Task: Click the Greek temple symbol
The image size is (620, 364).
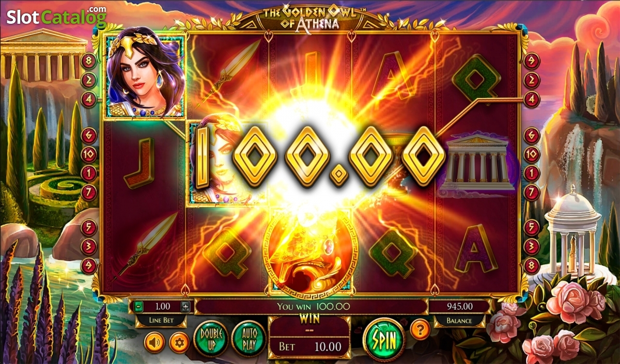Action: tap(477, 162)
